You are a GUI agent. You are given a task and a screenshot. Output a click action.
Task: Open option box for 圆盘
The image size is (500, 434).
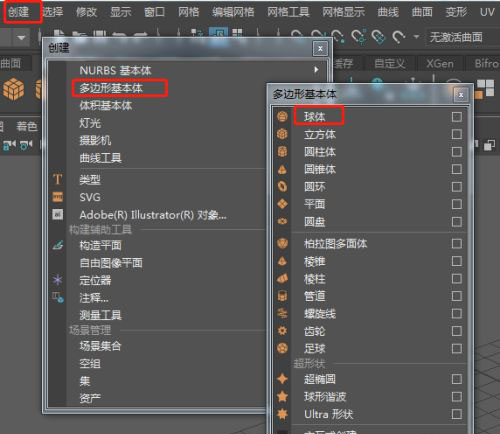pyautogui.click(x=457, y=221)
